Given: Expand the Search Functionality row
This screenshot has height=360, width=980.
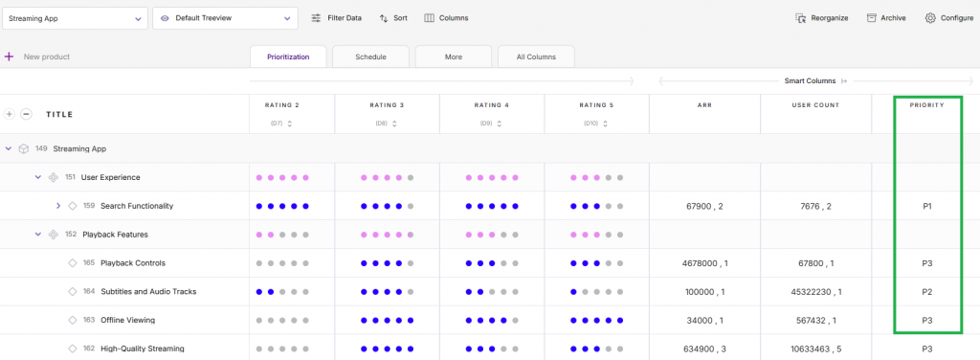Looking at the screenshot, I should click(58, 206).
